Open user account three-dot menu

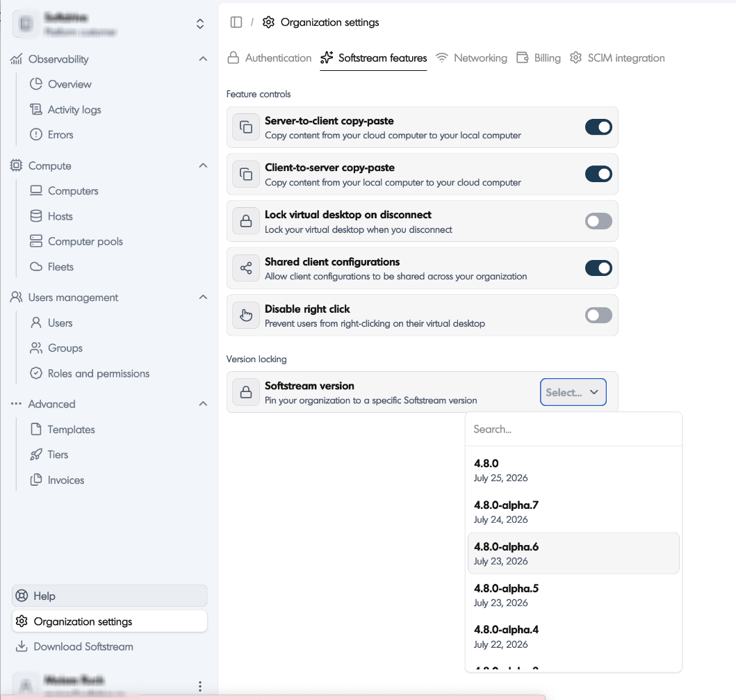200,686
